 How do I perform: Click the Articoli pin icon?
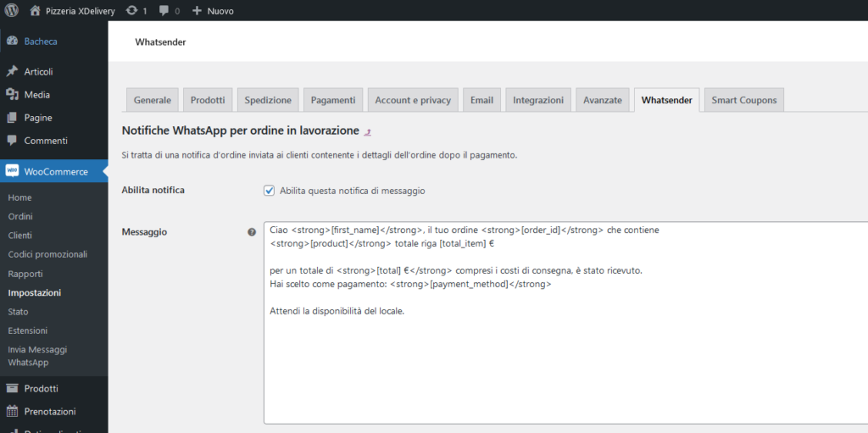pos(12,71)
